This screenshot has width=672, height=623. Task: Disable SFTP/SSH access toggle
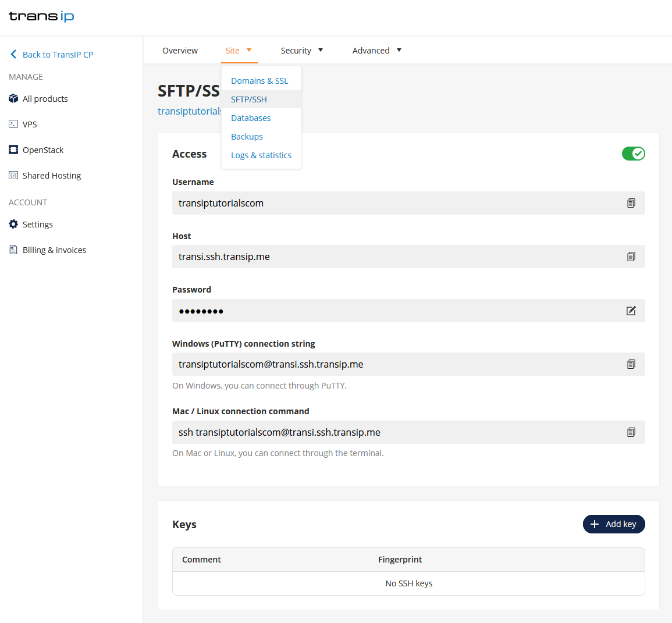point(634,154)
